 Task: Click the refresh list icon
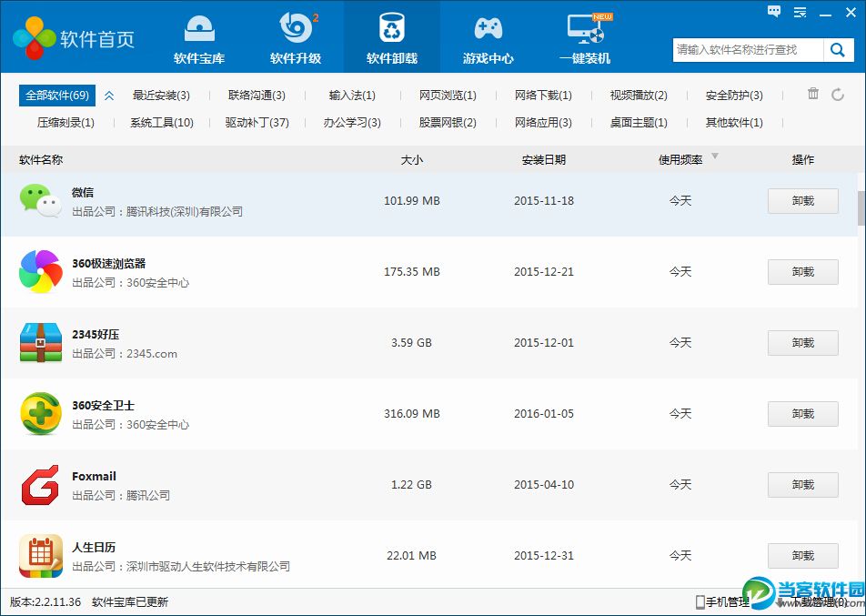click(838, 95)
